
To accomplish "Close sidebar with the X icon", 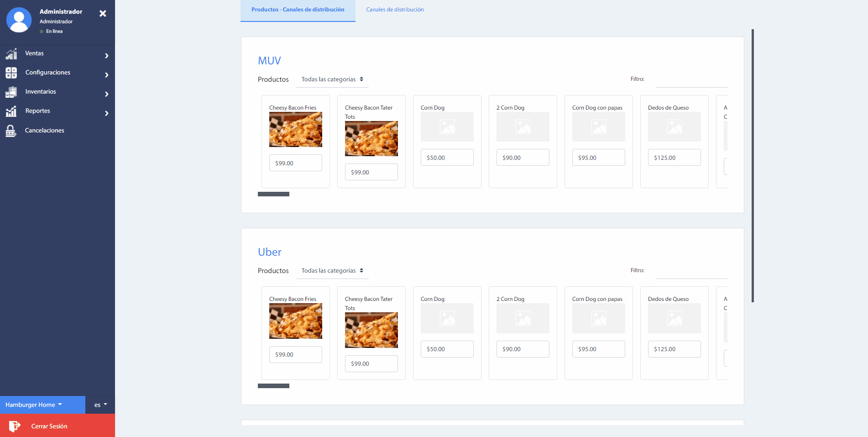I will click(103, 14).
